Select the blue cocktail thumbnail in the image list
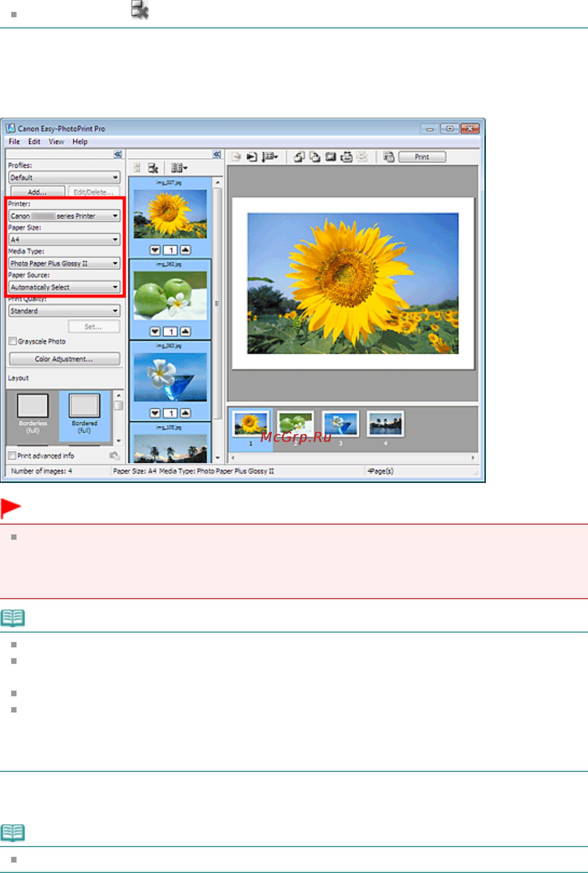588x873 pixels. point(170,377)
